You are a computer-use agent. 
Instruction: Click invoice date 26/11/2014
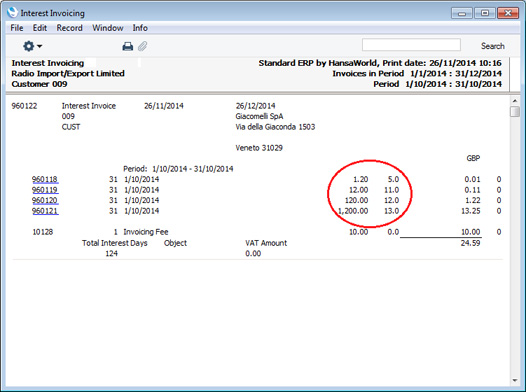coord(164,106)
